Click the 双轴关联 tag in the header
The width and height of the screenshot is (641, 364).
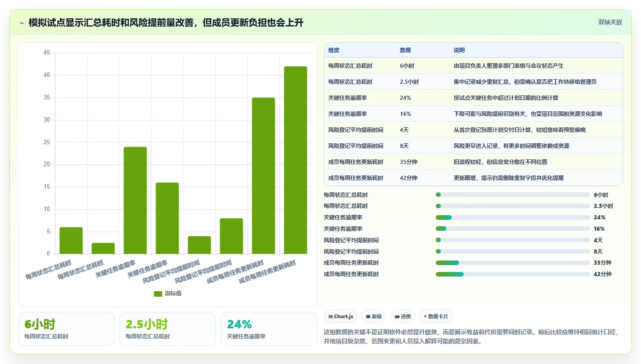click(610, 22)
